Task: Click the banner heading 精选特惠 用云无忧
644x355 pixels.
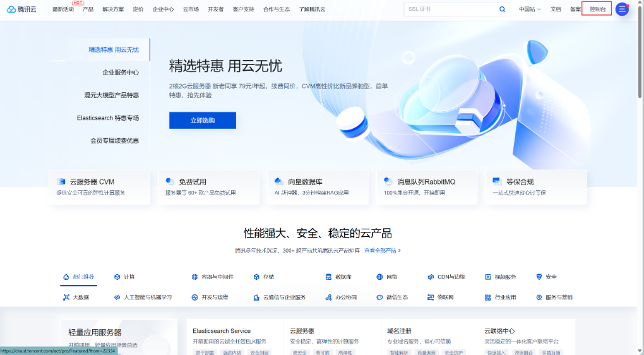Action: (x=225, y=66)
